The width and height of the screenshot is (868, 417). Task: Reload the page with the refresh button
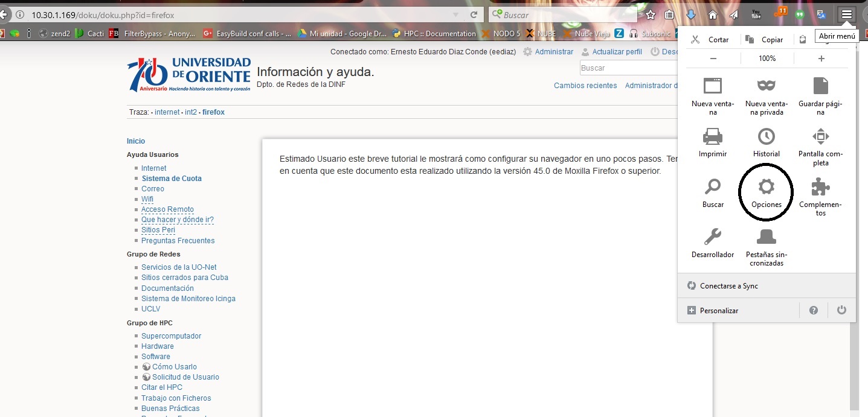(x=474, y=14)
